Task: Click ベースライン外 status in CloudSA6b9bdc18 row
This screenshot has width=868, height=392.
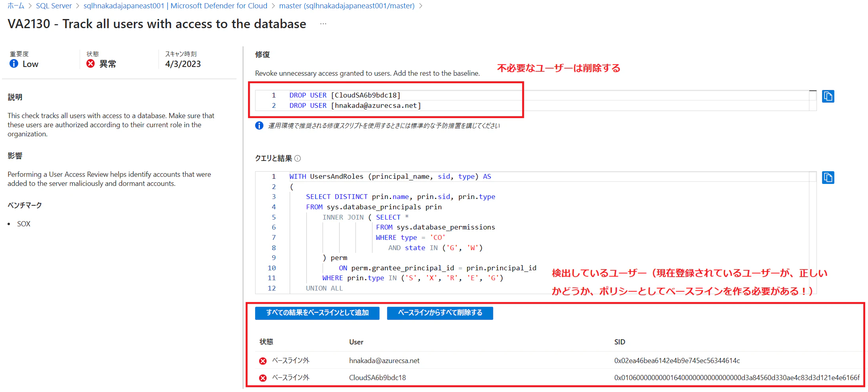Action: [291, 378]
